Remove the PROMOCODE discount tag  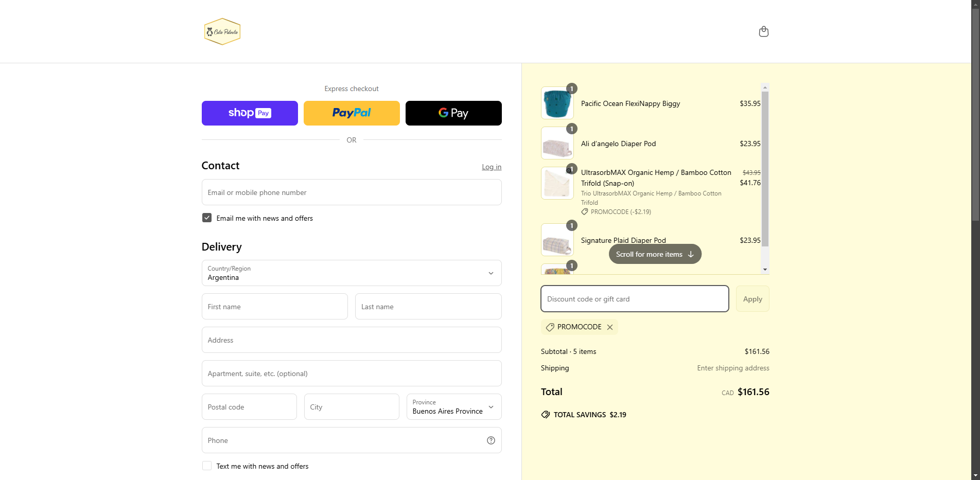pyautogui.click(x=610, y=327)
